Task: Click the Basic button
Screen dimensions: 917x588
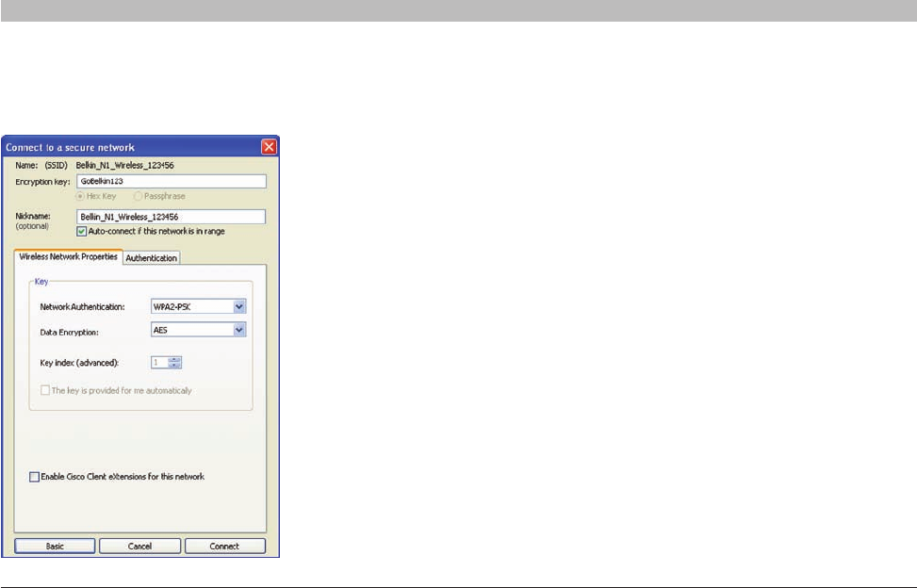Action: 55,546
